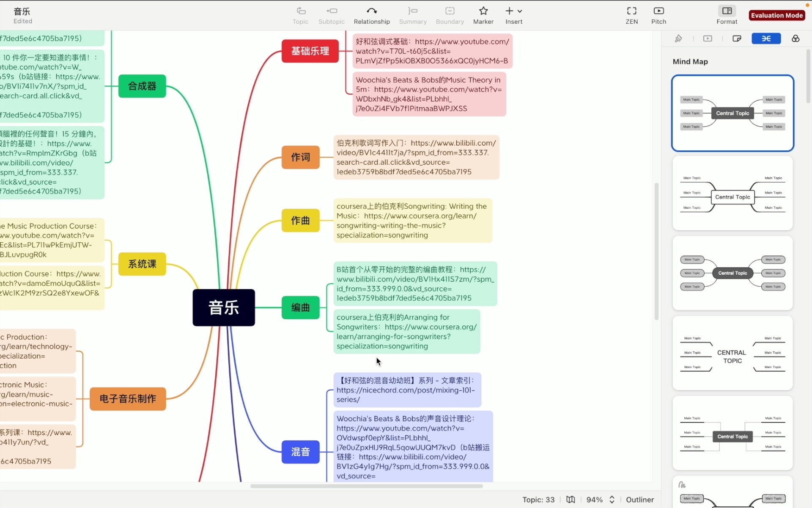Click the horizontal canvas scrollbar

(367, 486)
